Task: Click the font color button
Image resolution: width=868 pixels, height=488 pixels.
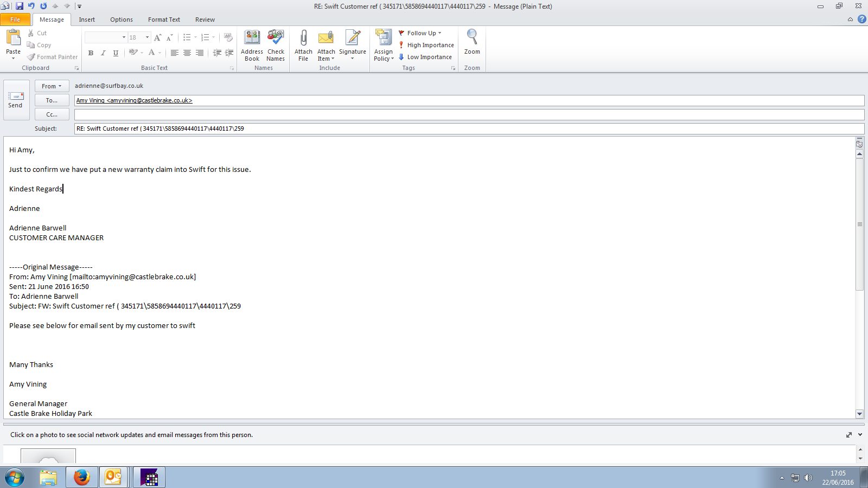Action: tap(152, 53)
